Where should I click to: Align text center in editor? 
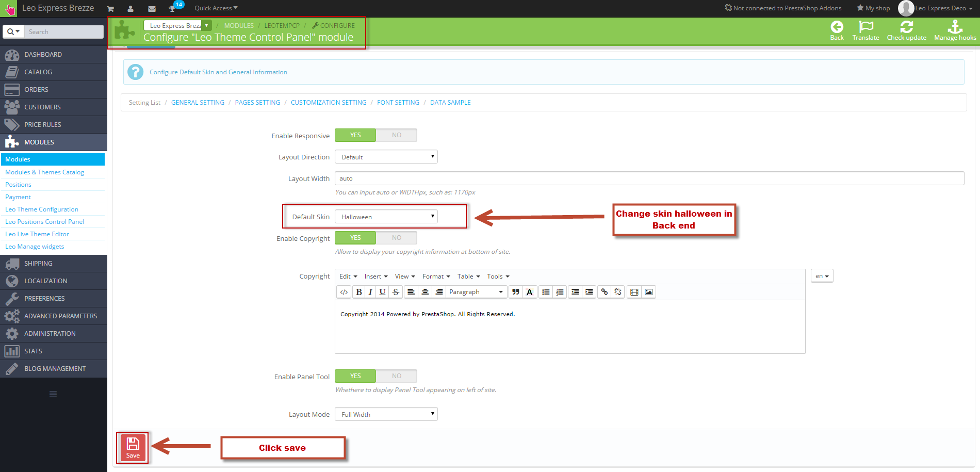click(425, 292)
